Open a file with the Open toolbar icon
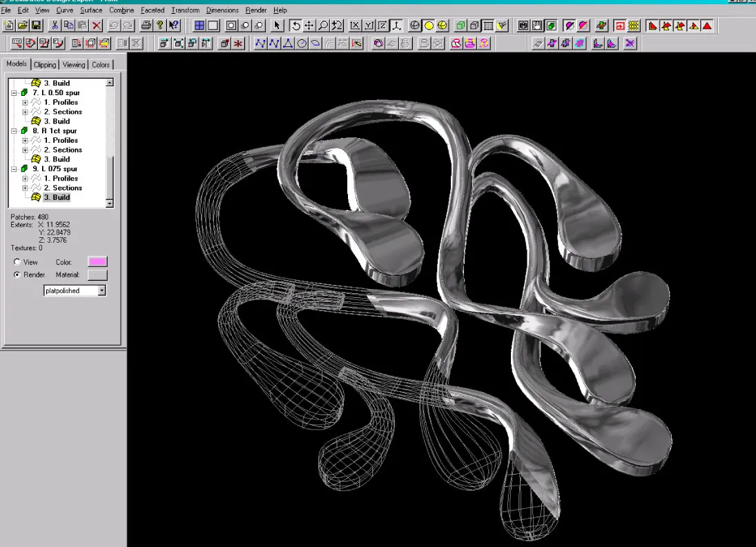This screenshot has height=547, width=756. [21, 26]
